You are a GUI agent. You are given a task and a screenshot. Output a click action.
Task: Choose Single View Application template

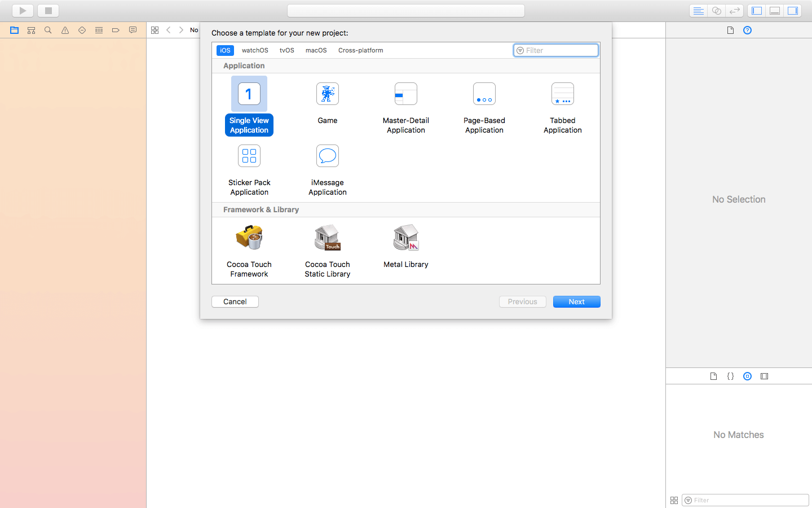249,106
